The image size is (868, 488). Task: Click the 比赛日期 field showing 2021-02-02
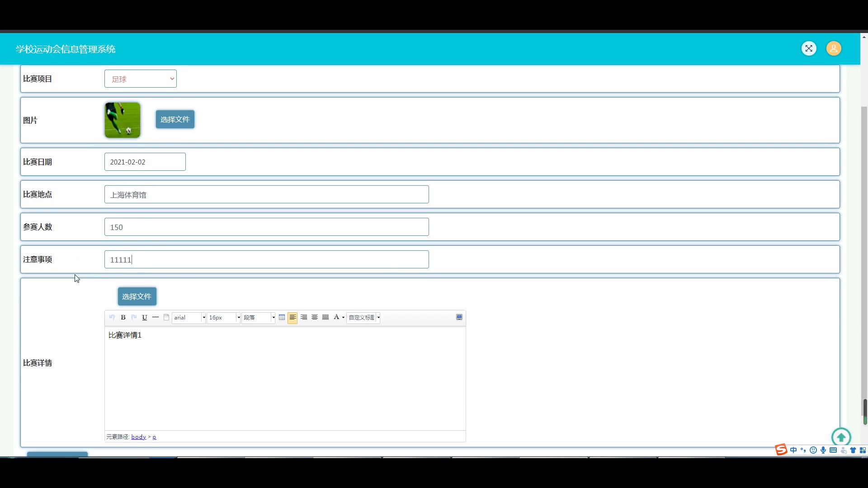coord(145,162)
